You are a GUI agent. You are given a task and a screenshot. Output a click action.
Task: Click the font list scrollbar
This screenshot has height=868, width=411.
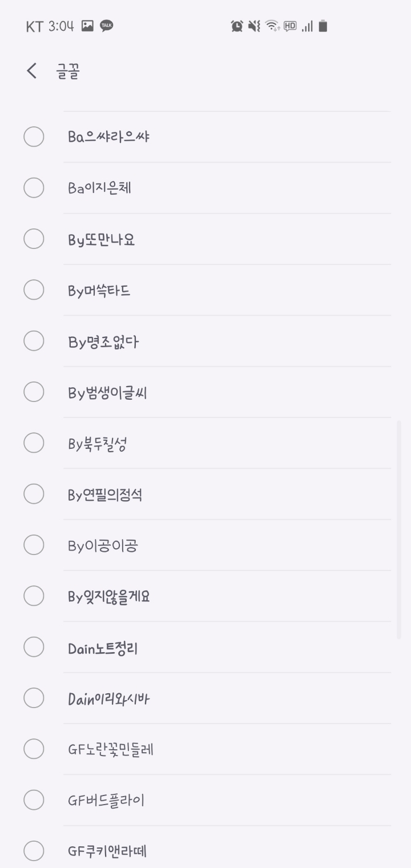(x=399, y=529)
